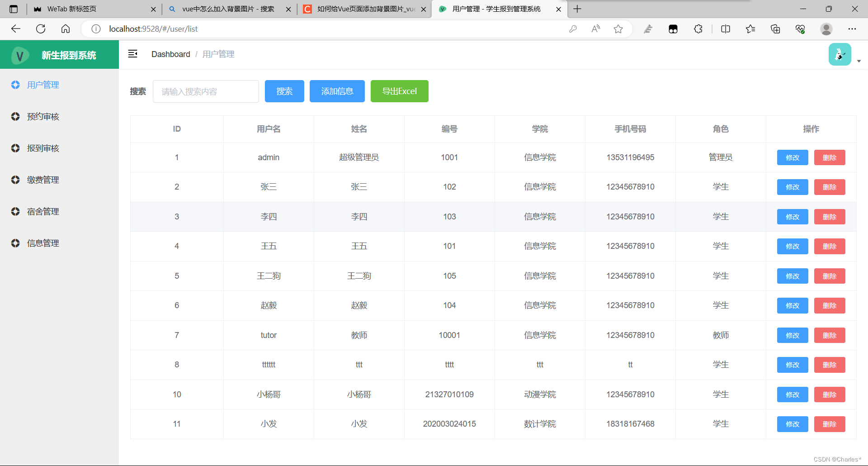This screenshot has width=868, height=466.
Task: Click 删除 in the 王五 row
Action: (830, 246)
